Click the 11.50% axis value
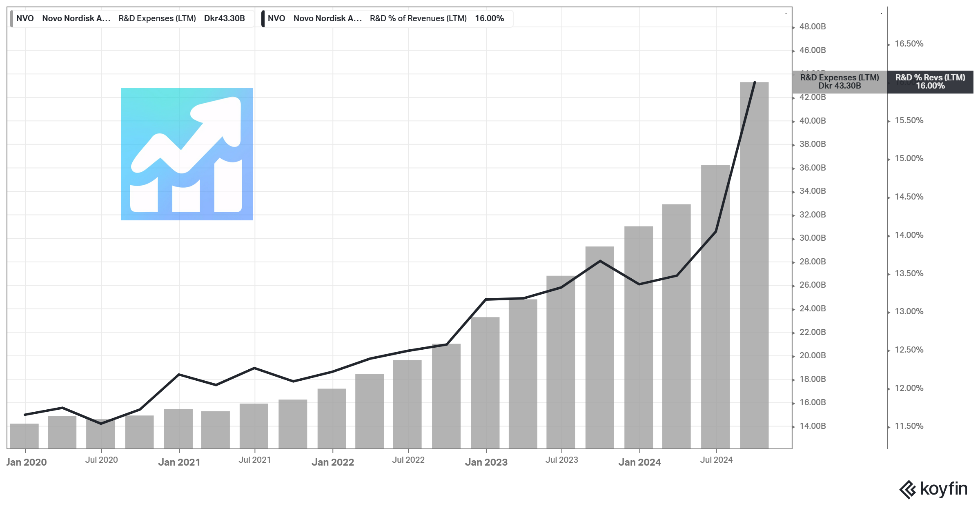The image size is (980, 506). (909, 426)
